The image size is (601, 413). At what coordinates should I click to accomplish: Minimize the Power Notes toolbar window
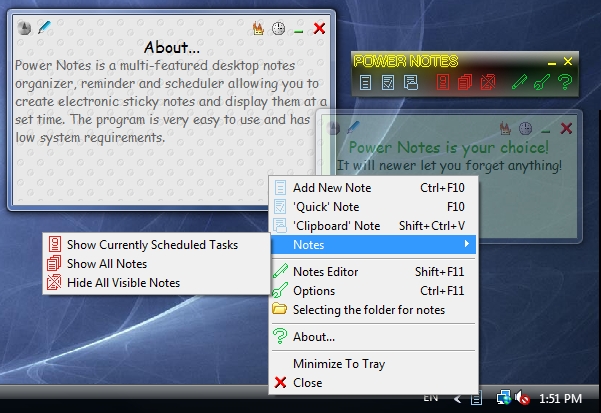pyautogui.click(x=552, y=63)
